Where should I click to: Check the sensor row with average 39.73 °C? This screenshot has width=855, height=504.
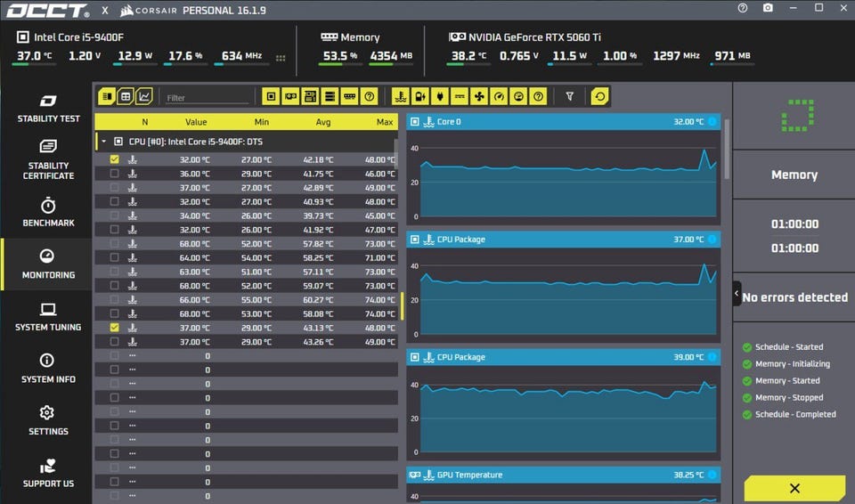114,215
